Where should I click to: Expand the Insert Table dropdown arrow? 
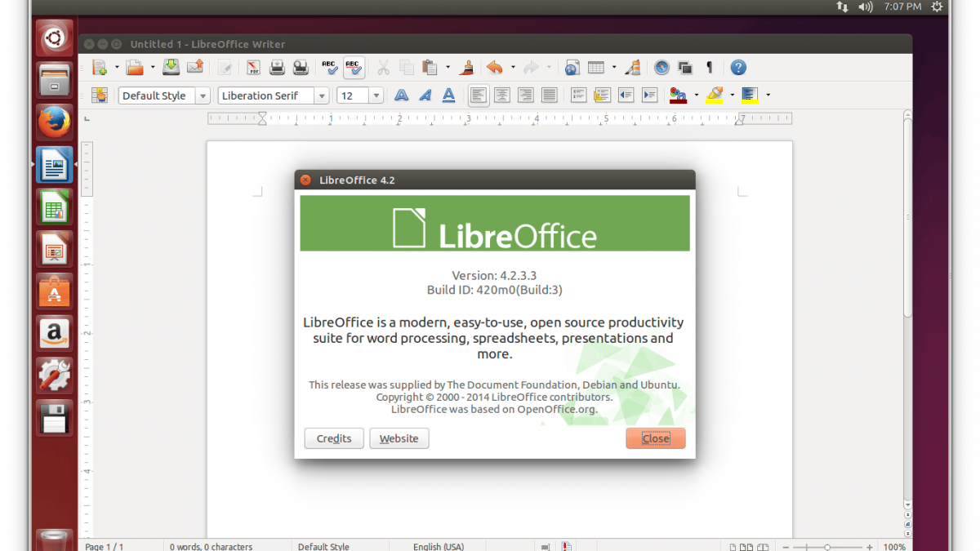coord(614,68)
